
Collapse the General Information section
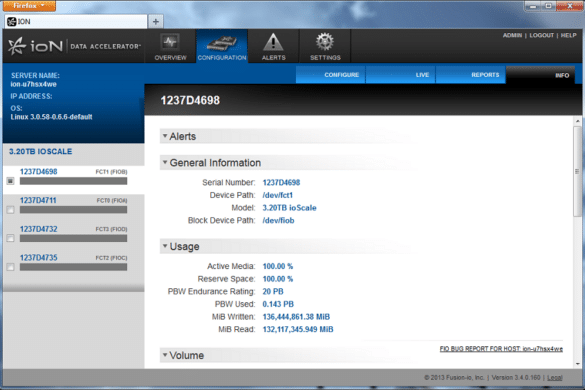click(x=165, y=162)
